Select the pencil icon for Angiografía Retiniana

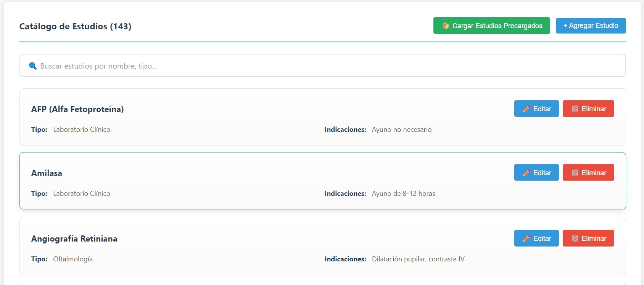coord(526,239)
